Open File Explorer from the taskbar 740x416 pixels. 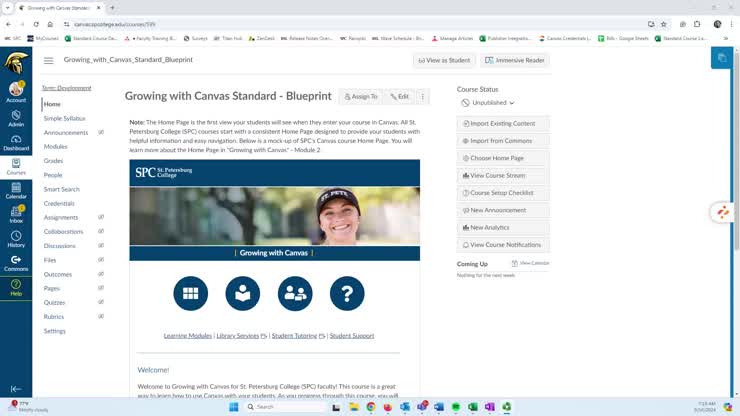click(x=353, y=407)
